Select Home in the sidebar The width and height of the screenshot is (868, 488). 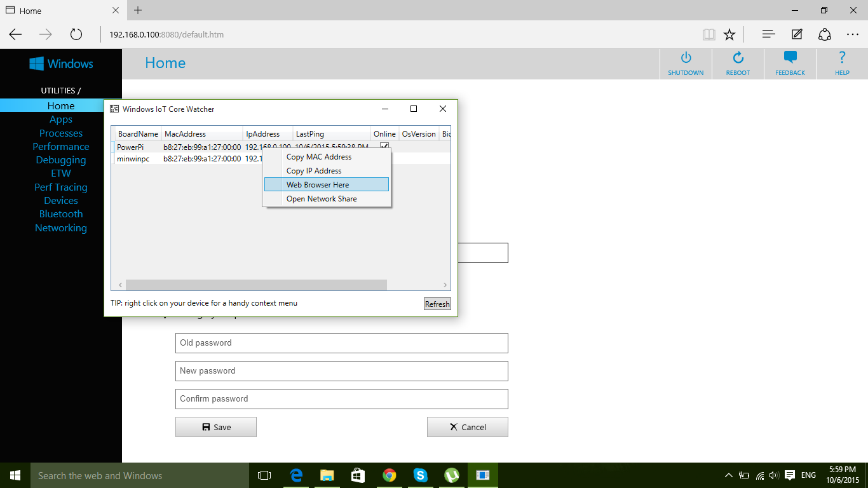click(61, 106)
